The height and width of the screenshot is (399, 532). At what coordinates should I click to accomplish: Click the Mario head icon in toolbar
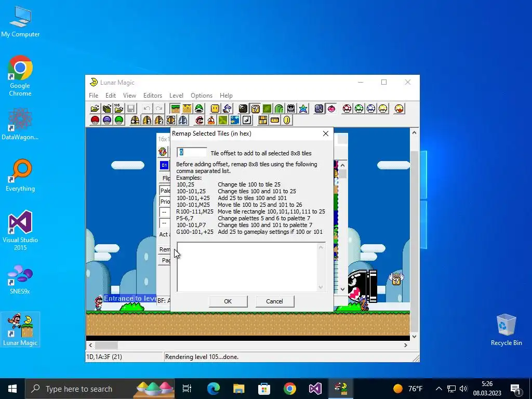tap(199, 120)
